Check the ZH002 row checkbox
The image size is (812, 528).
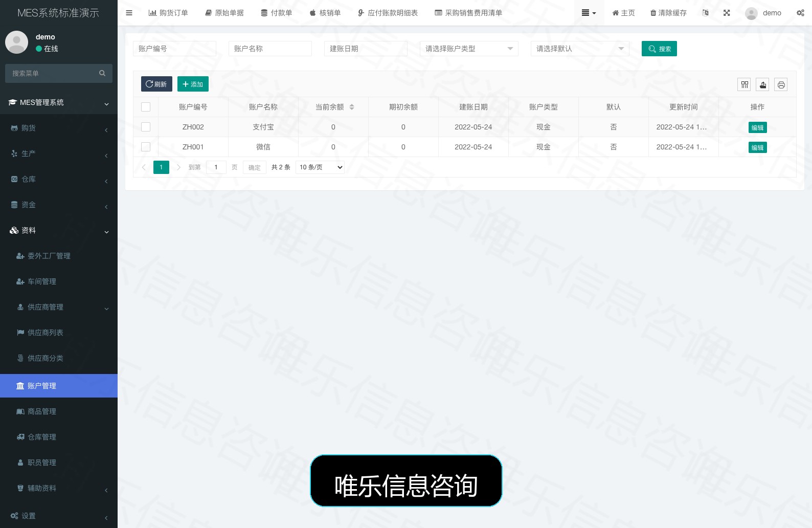pyautogui.click(x=146, y=127)
